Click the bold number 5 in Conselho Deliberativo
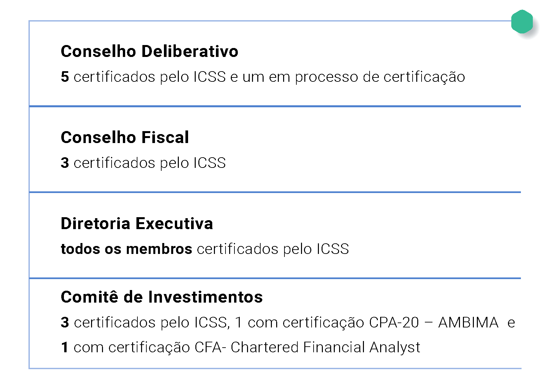 (65, 77)
